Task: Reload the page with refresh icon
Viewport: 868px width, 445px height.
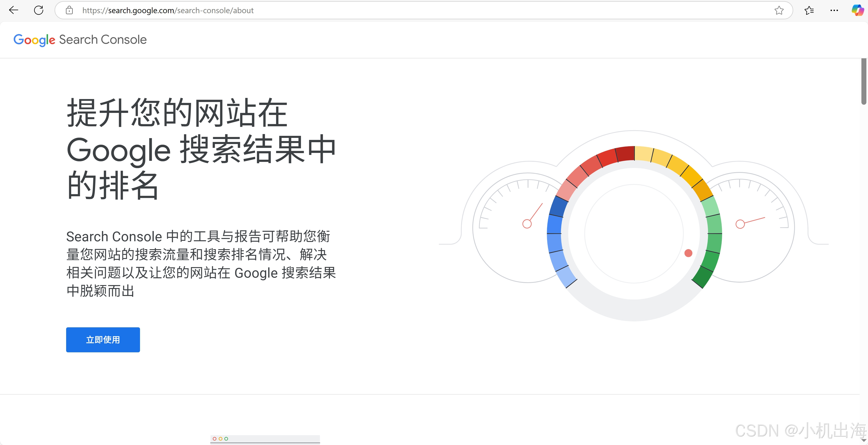Action: point(39,10)
